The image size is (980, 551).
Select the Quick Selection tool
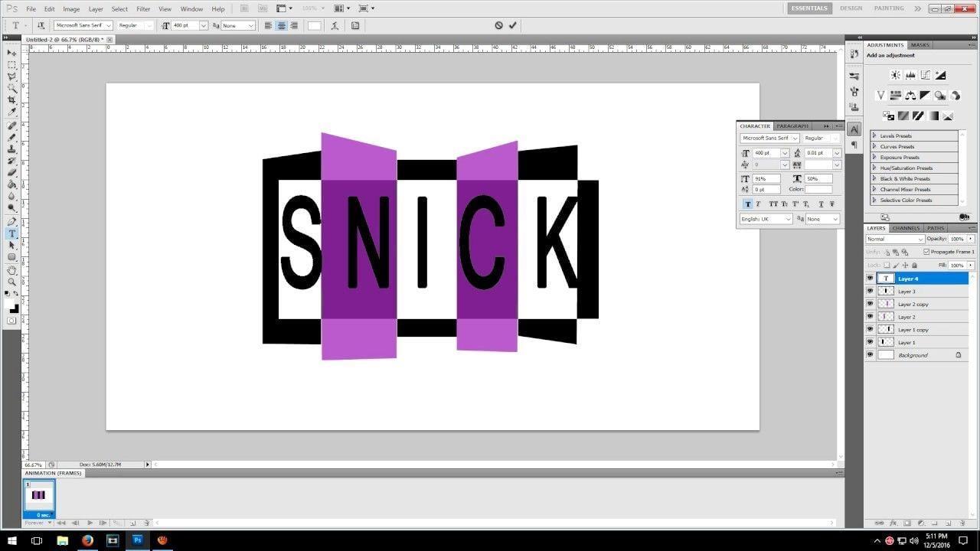(x=11, y=89)
